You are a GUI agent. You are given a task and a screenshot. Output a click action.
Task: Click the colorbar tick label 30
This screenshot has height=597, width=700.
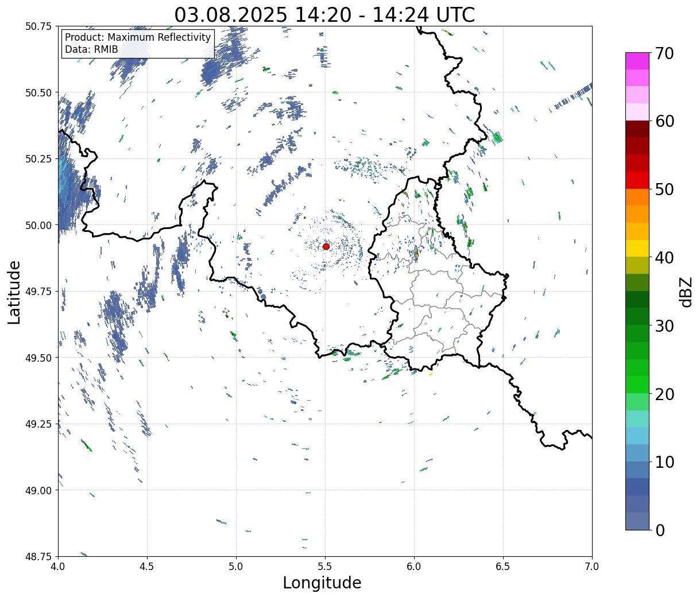[664, 325]
